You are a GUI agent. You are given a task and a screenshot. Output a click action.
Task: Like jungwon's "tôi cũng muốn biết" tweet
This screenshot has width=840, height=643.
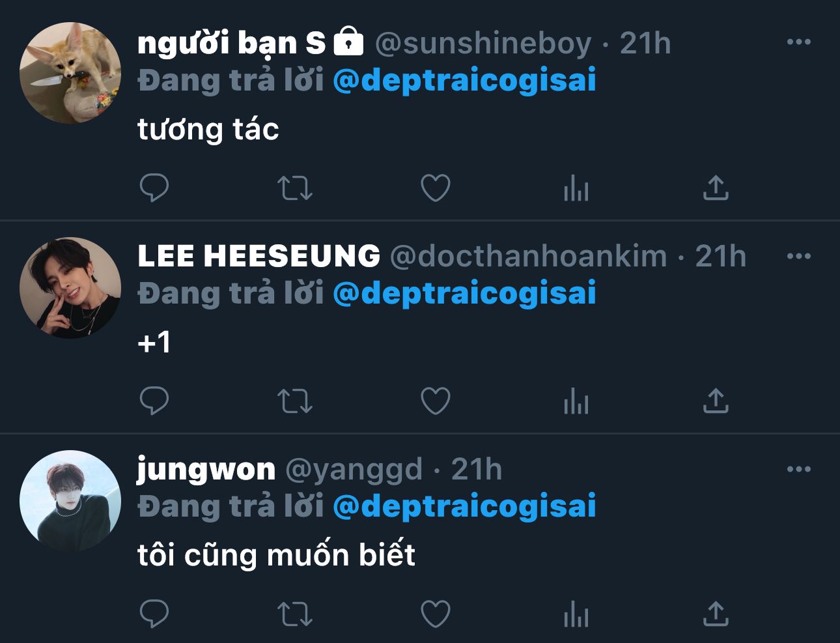(436, 614)
